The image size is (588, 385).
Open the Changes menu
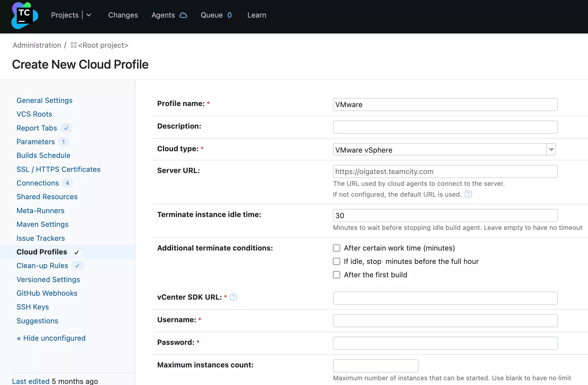point(123,15)
